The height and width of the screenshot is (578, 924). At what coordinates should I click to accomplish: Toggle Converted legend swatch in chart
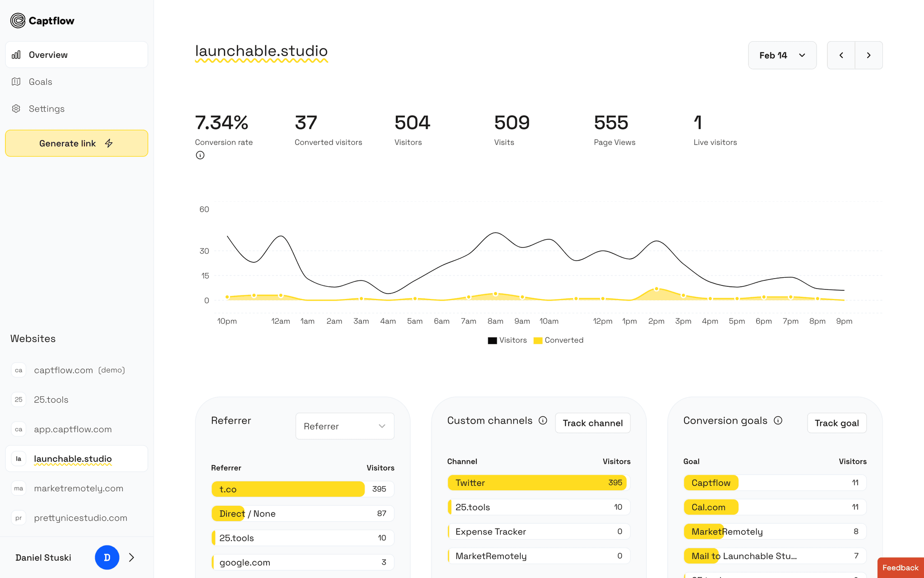click(538, 340)
